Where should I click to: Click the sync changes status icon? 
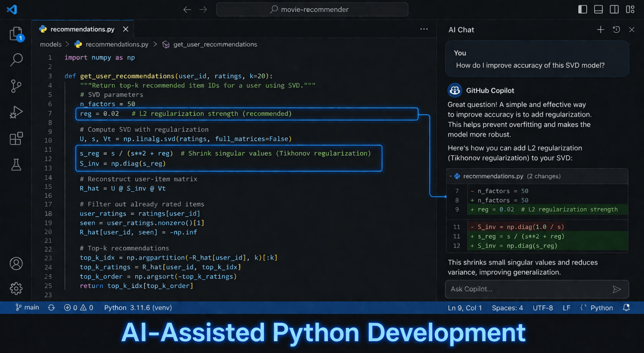51,307
